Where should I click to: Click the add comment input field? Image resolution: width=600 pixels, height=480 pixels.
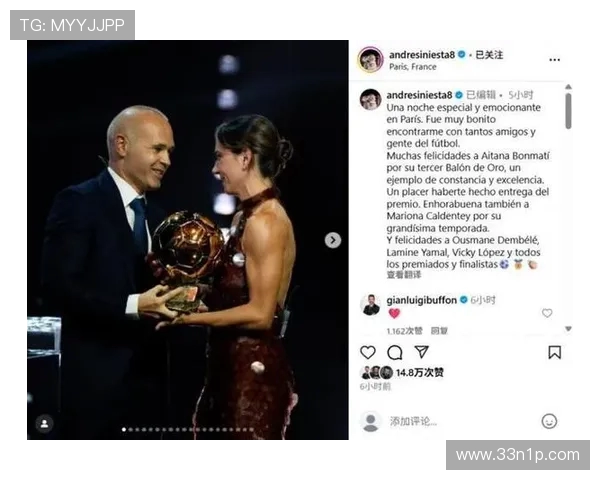459,421
